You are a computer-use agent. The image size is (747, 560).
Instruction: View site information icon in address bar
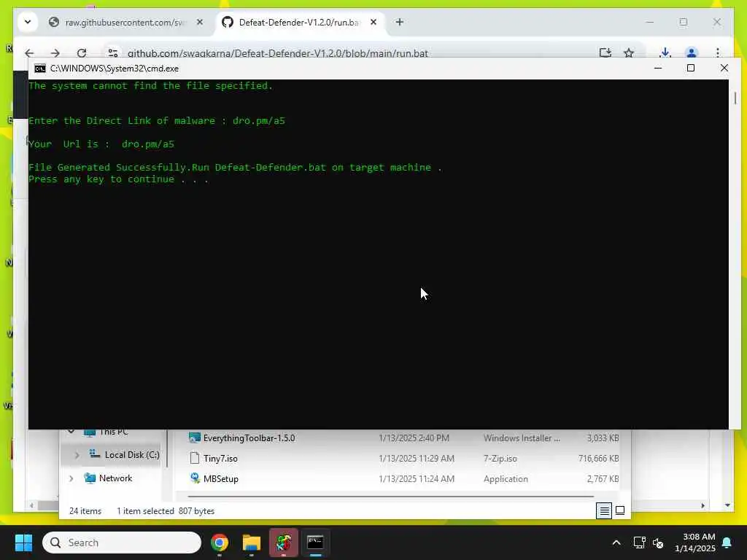click(x=113, y=53)
